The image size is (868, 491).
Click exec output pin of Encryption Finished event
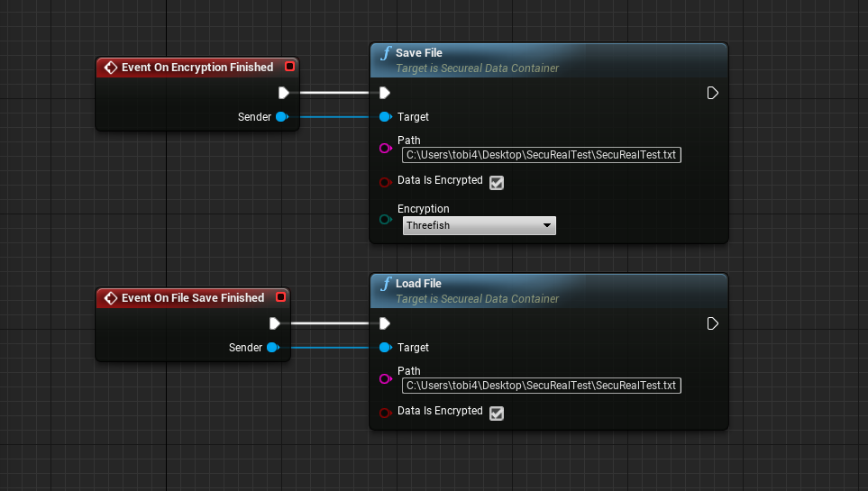[284, 93]
